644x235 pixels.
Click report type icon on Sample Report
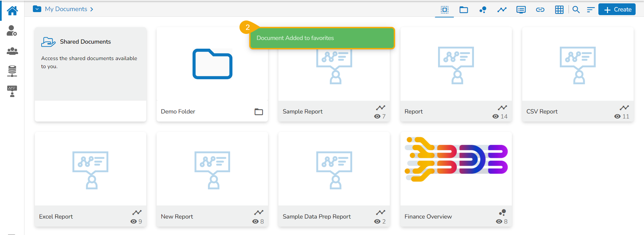click(x=381, y=108)
